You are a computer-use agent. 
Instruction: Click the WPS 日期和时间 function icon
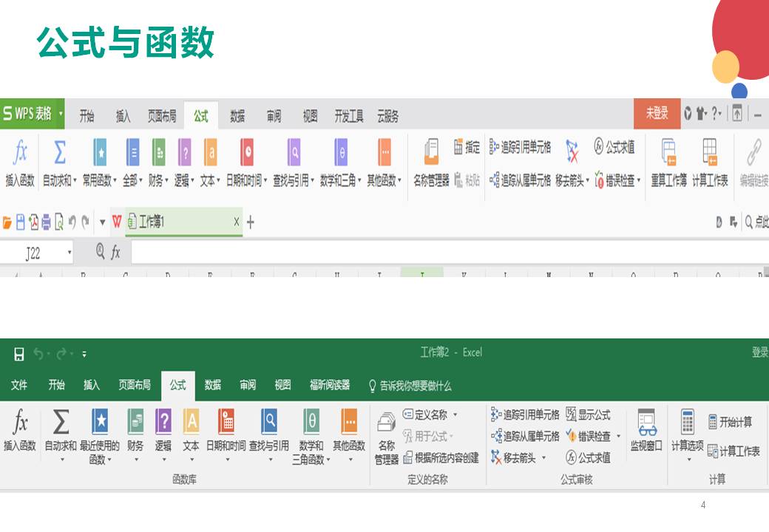click(247, 154)
